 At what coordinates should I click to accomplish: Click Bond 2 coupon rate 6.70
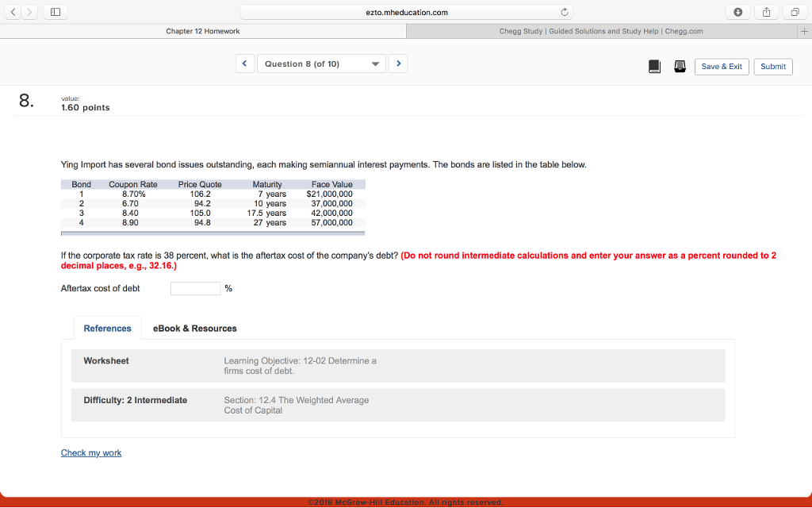click(x=130, y=204)
